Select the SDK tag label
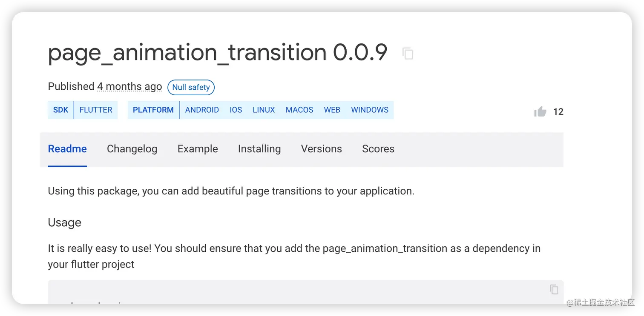This screenshot has width=644, height=316. (x=60, y=110)
